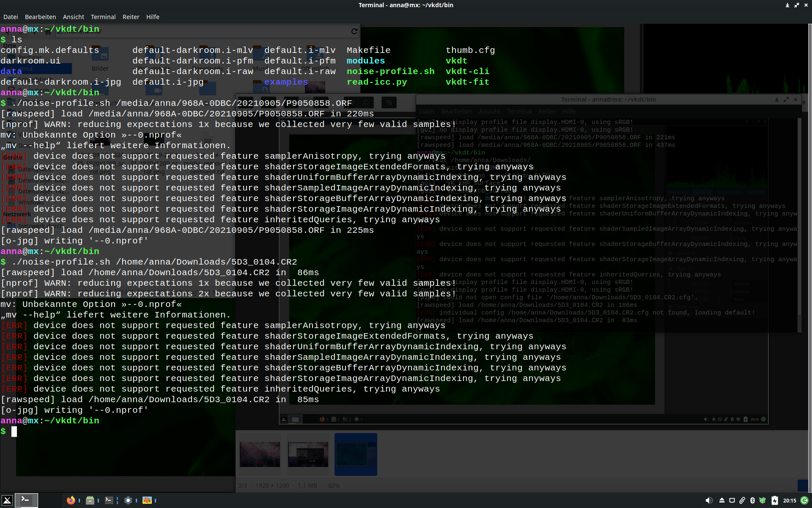The image size is (812, 508).
Task: Open the file manager taskbar icon
Action: pos(90,500)
